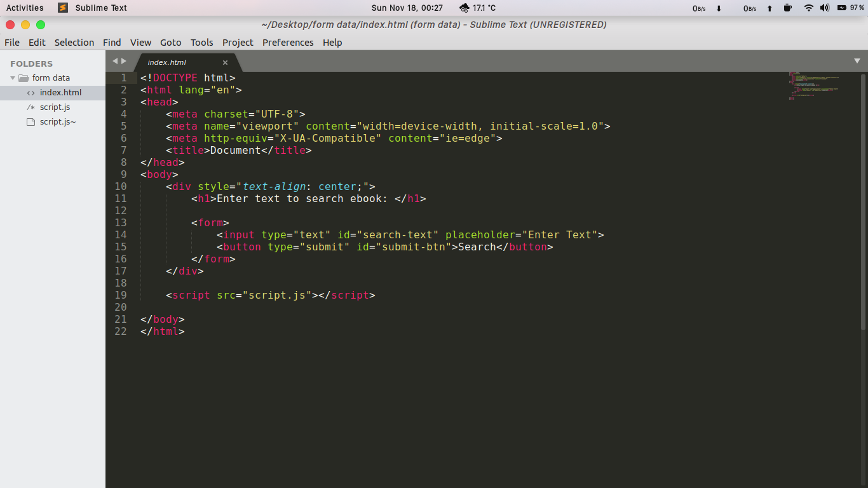The width and height of the screenshot is (868, 488).
Task: Open the clock and calendar panel
Action: (407, 8)
